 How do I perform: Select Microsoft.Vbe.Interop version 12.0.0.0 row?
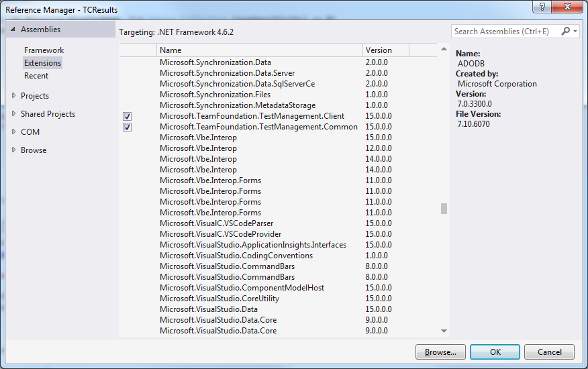(279, 148)
